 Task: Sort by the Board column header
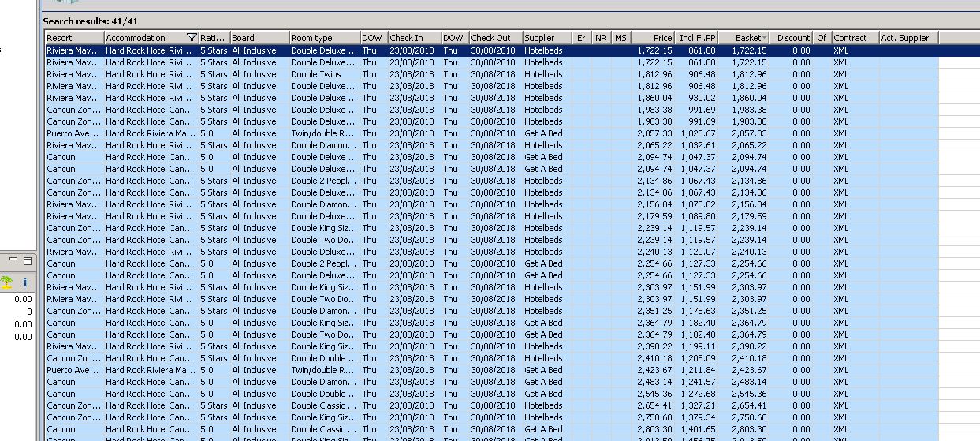pyautogui.click(x=259, y=37)
